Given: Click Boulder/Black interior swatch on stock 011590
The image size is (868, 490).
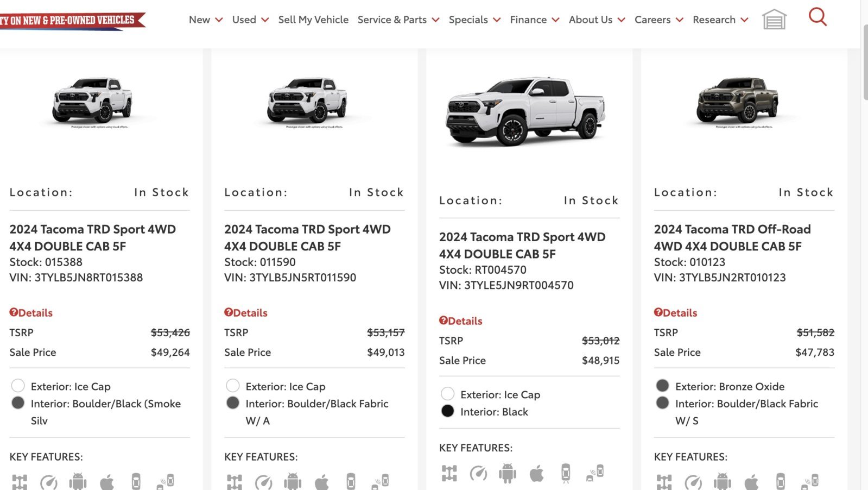Looking at the screenshot, I should (x=233, y=403).
